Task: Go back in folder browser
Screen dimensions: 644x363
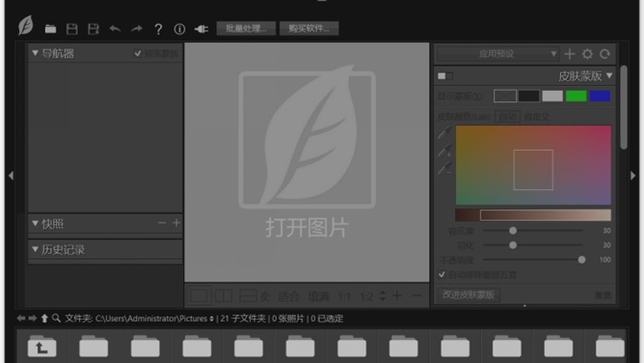Action: tap(21, 318)
